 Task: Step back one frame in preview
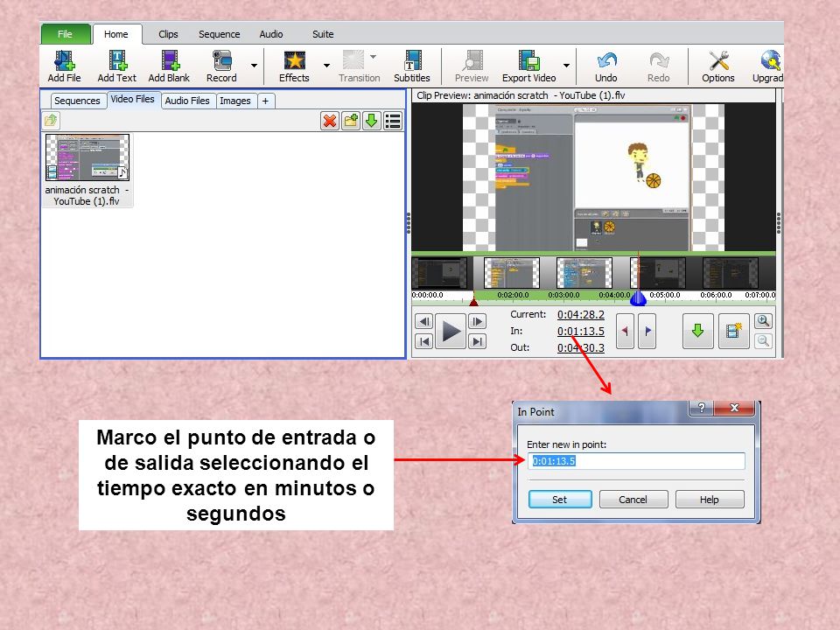coord(424,321)
